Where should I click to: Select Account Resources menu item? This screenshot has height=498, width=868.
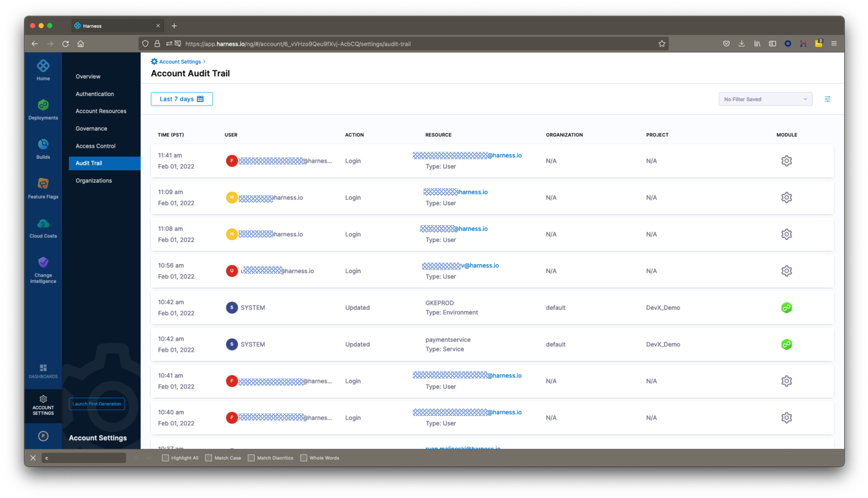[101, 111]
